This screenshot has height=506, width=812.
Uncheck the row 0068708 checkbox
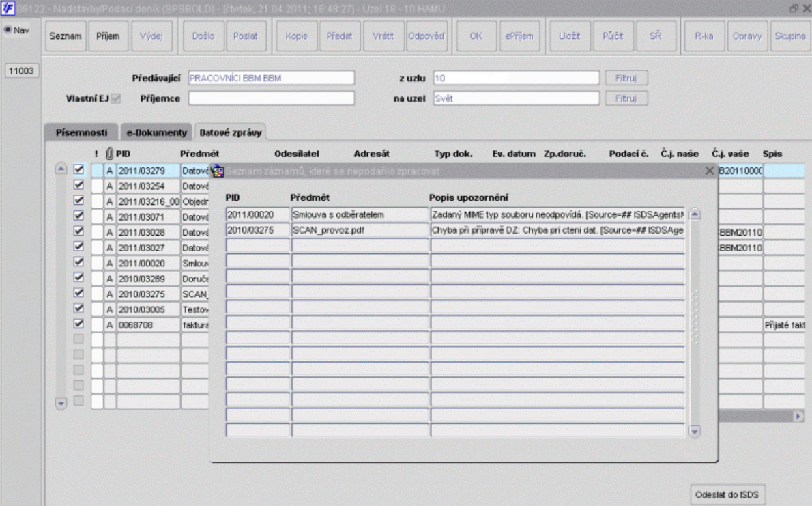(x=78, y=324)
